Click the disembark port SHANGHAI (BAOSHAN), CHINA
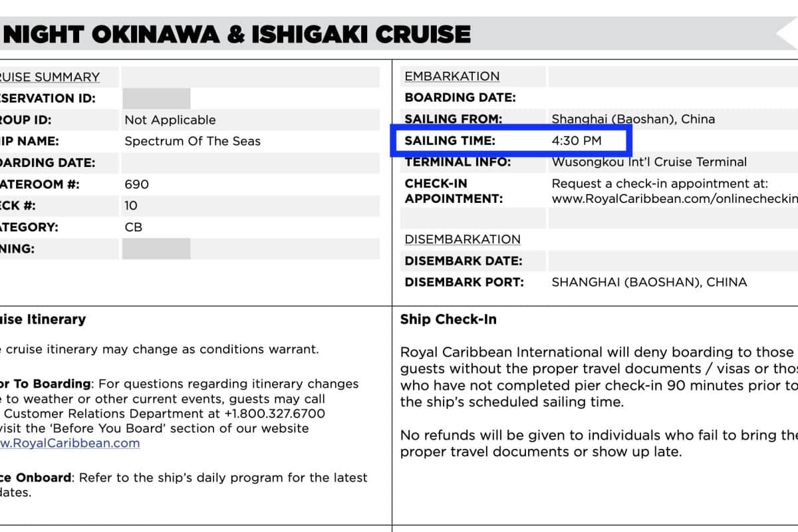This screenshot has width=798, height=532. tap(649, 282)
